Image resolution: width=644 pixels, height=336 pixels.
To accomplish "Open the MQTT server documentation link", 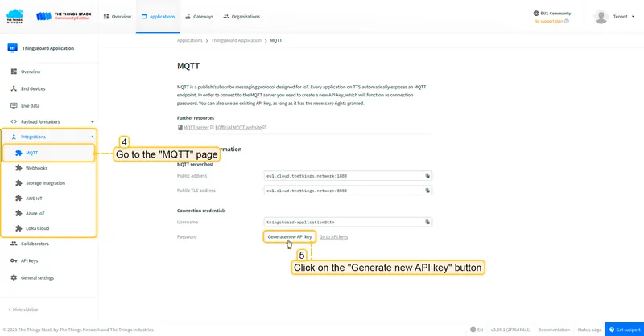I will [x=196, y=127].
